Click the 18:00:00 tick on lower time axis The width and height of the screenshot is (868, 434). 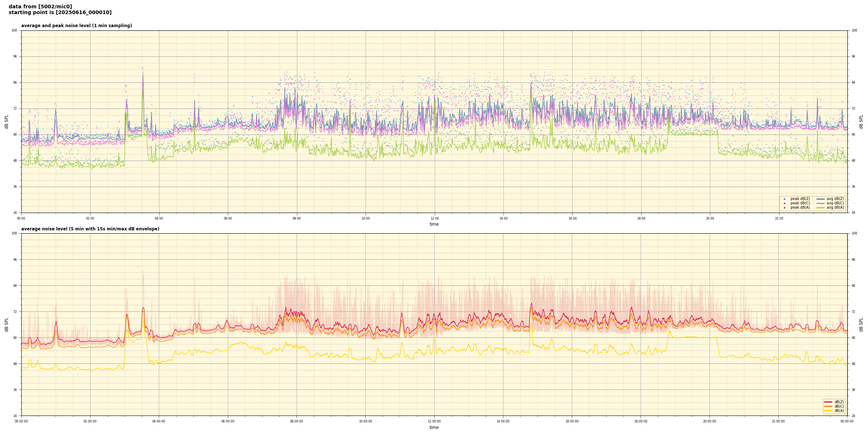tap(641, 421)
